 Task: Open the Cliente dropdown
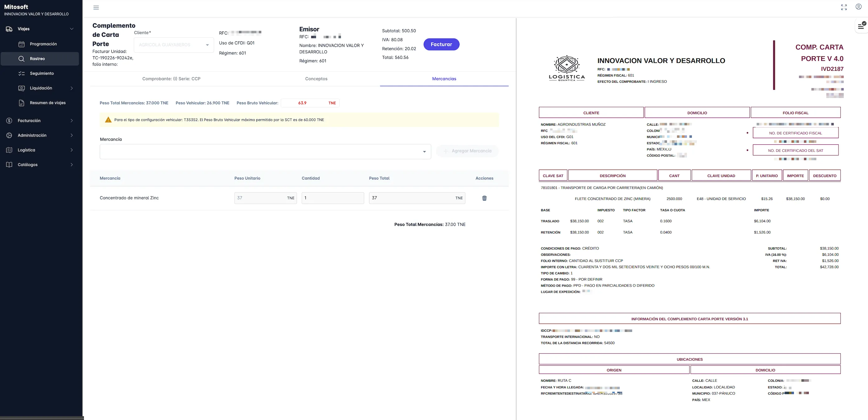174,45
